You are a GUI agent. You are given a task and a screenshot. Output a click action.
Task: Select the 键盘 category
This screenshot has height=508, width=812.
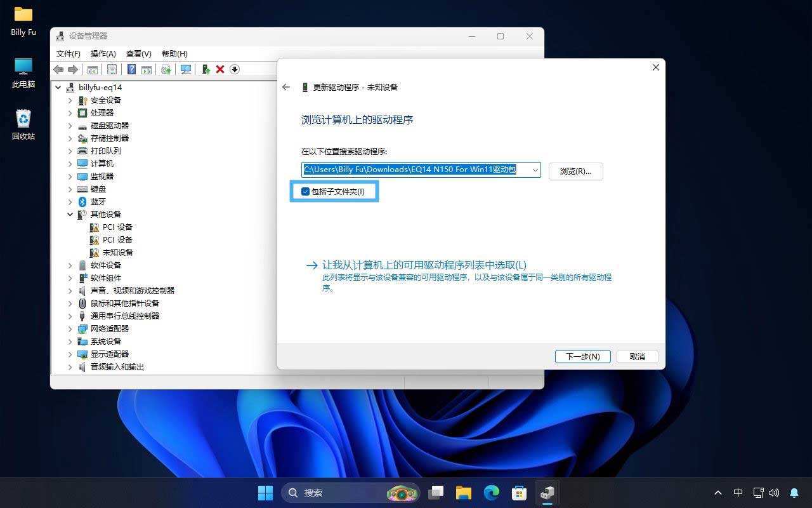point(98,189)
